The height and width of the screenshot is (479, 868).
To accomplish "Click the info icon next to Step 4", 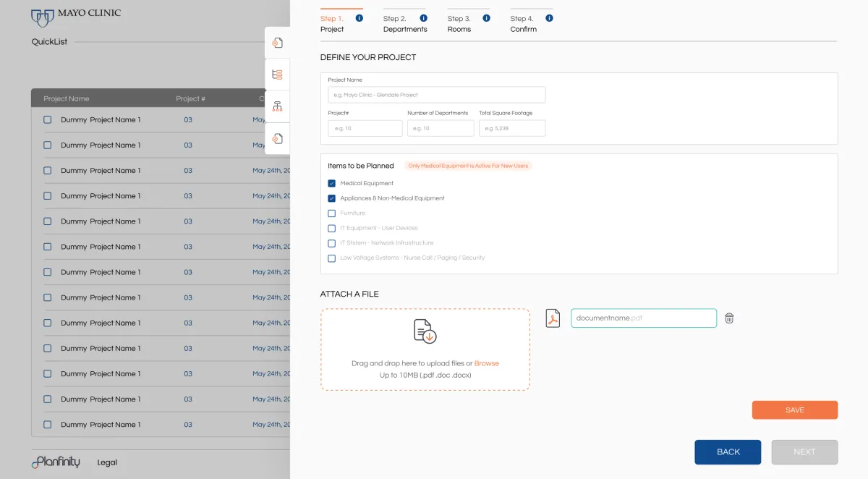I will [x=550, y=18].
